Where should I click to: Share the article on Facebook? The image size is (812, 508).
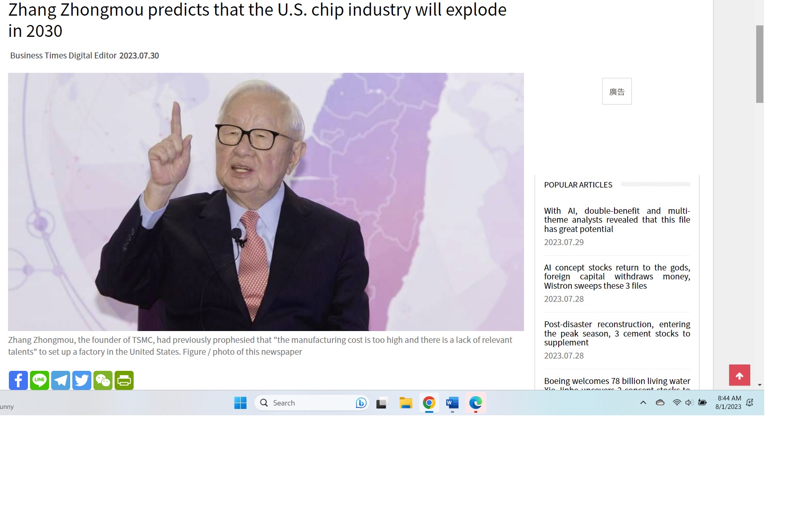pos(18,380)
